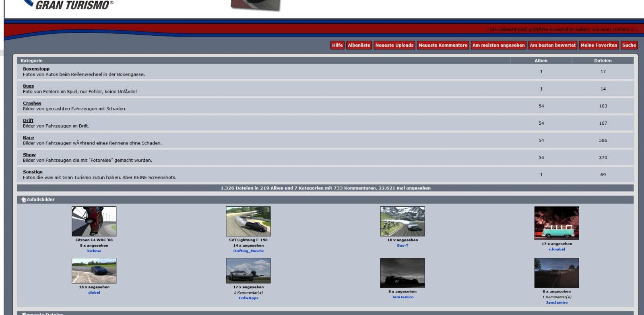
Task: Open SVT Lightning F-150 thumbnail
Action: [x=248, y=221]
